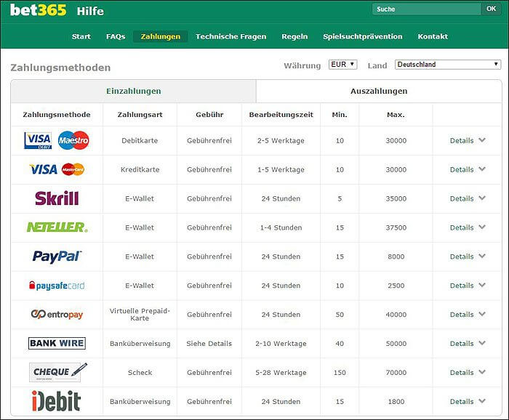Expand Details for the paysafecard row
Viewport: 509px width, 420px height.
468,286
